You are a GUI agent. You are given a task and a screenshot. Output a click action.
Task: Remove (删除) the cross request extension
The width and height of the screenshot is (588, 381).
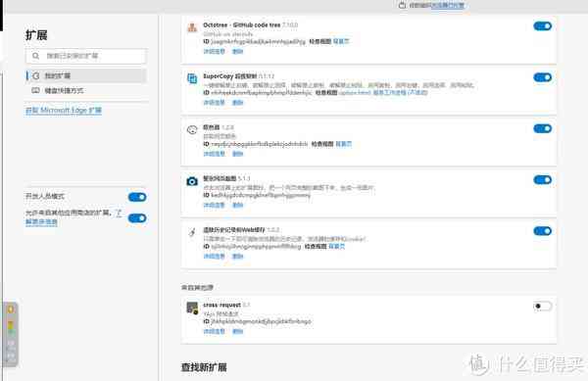(238, 331)
